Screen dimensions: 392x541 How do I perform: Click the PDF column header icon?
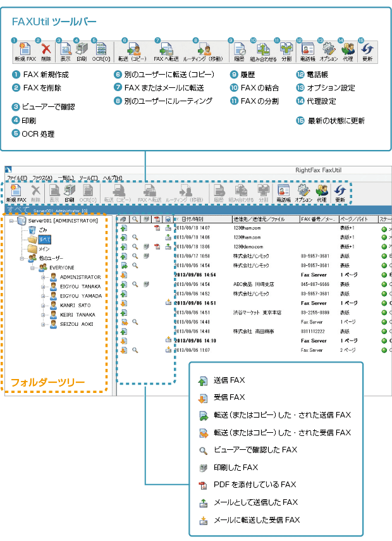point(157,219)
